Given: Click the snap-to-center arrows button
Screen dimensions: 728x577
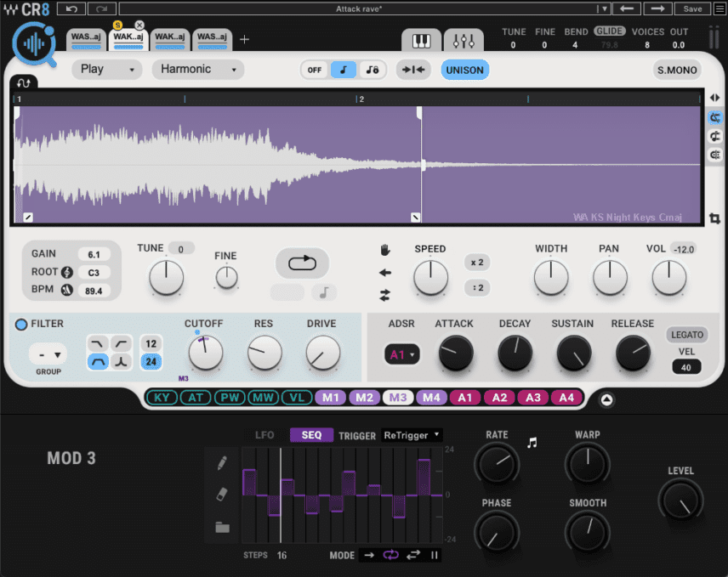Looking at the screenshot, I should click(x=413, y=70).
